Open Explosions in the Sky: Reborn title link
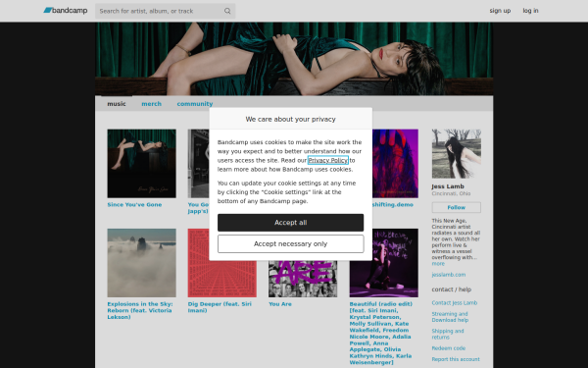 140,310
